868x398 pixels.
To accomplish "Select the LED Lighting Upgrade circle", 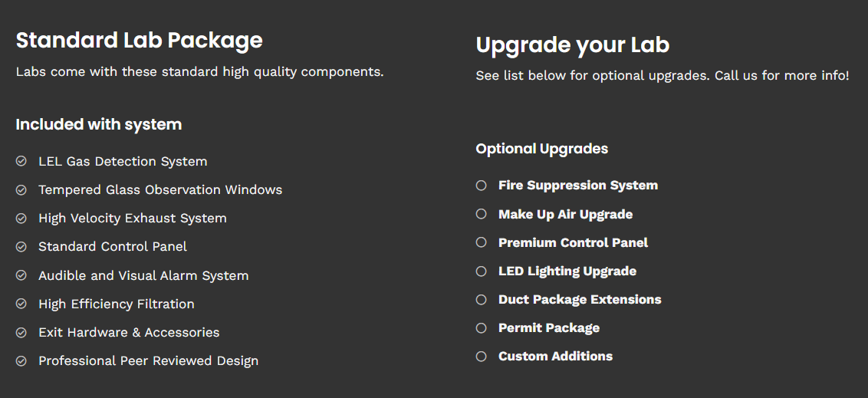I will 482,271.
